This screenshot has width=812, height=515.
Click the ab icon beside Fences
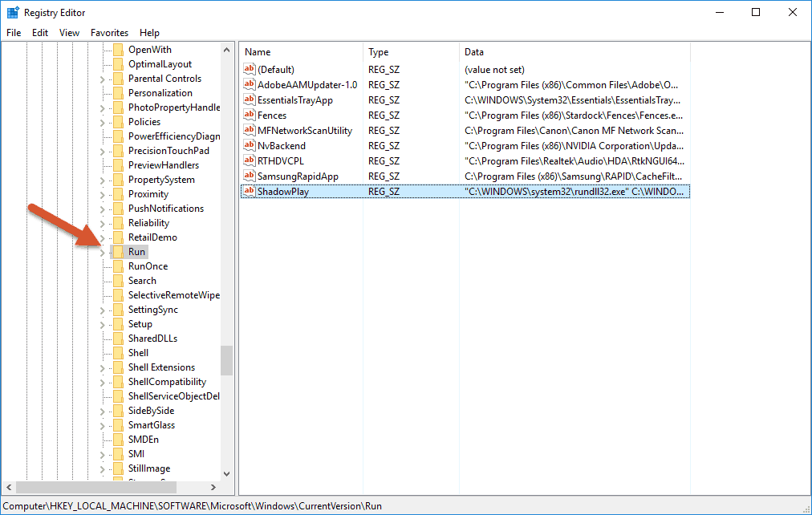point(250,115)
